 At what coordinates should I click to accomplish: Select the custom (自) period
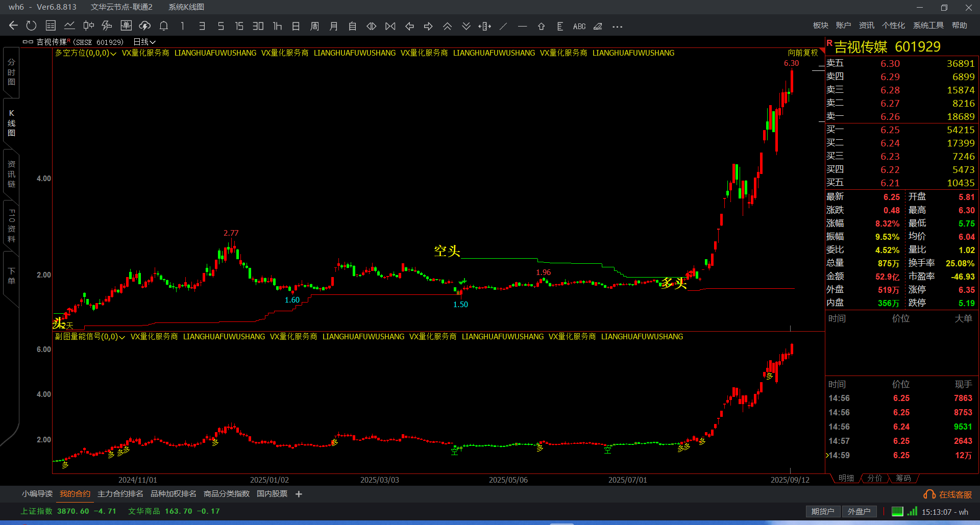(x=352, y=26)
